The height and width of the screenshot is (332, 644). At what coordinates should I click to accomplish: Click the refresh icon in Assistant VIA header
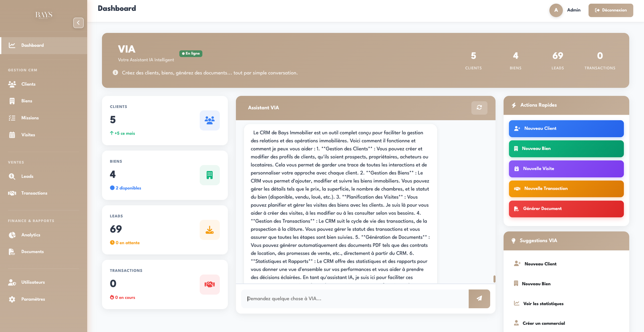(x=479, y=108)
